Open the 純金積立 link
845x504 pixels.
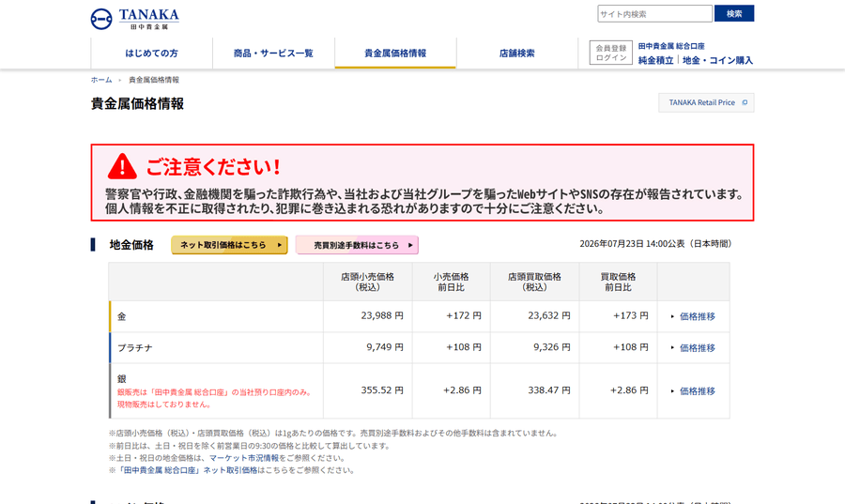tap(656, 60)
